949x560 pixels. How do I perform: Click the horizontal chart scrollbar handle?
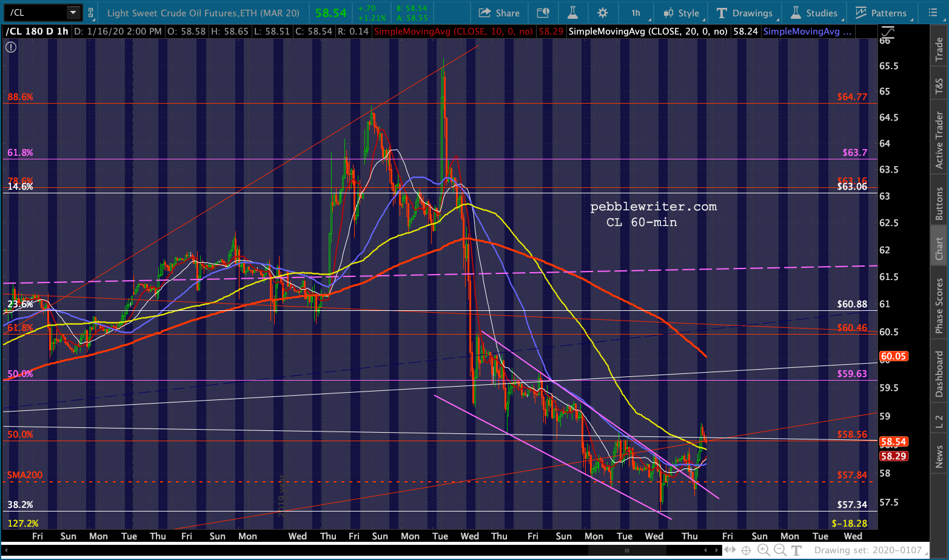[x=627, y=550]
